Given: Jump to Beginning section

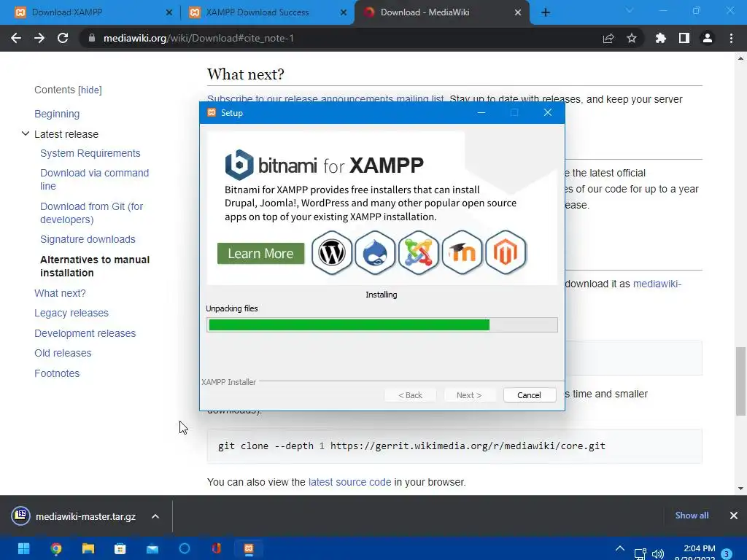Looking at the screenshot, I should 57,114.
